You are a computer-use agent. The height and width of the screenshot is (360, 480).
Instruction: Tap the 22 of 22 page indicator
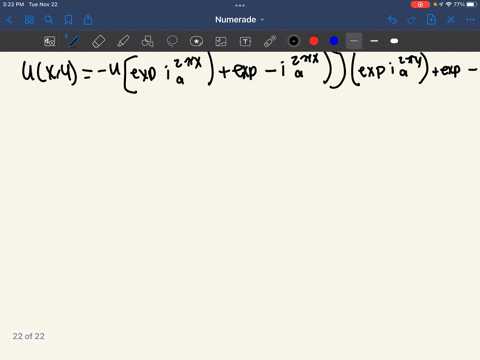29,336
